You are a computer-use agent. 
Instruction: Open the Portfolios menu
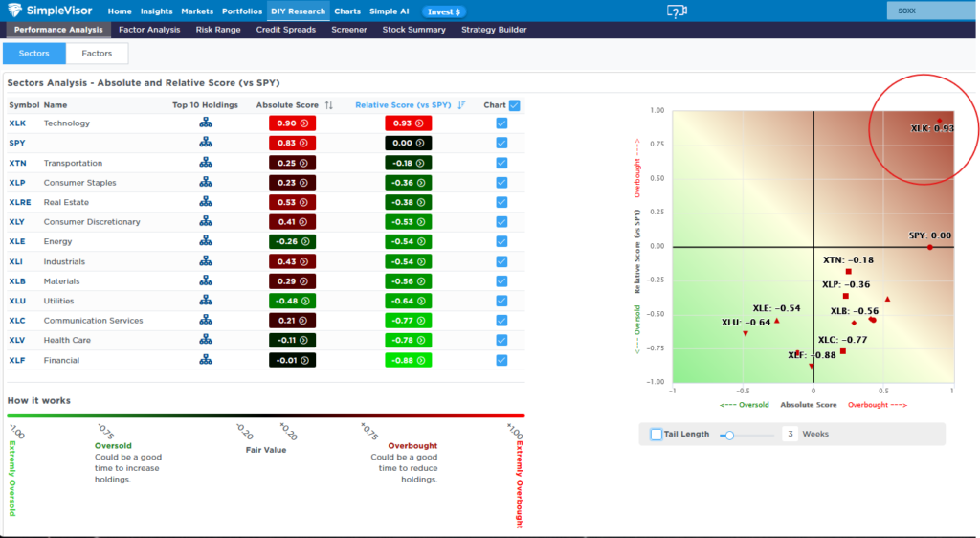(x=242, y=11)
